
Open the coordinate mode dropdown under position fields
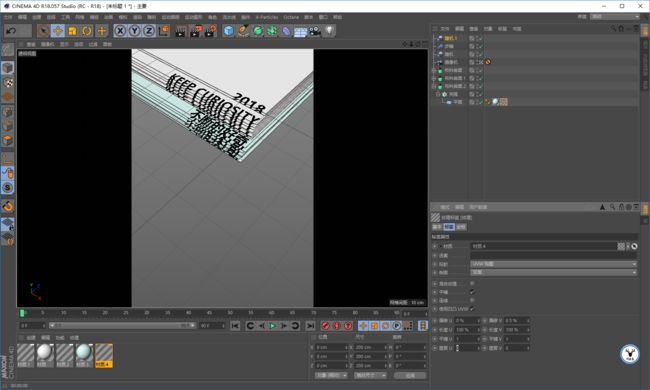[331, 375]
